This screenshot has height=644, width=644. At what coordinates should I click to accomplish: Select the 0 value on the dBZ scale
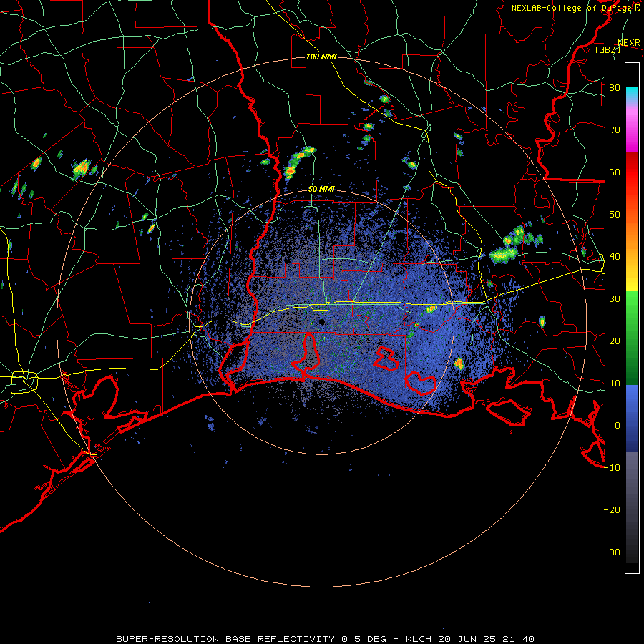point(618,426)
